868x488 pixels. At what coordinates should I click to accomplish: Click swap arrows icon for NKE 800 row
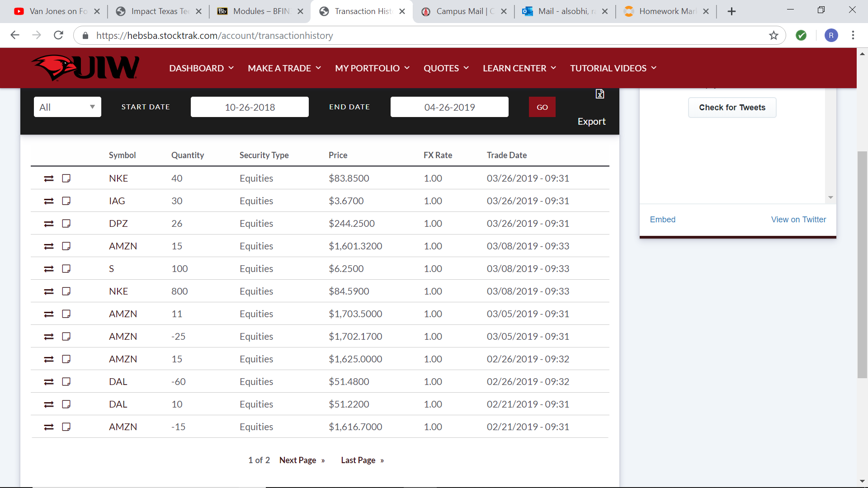(49, 291)
